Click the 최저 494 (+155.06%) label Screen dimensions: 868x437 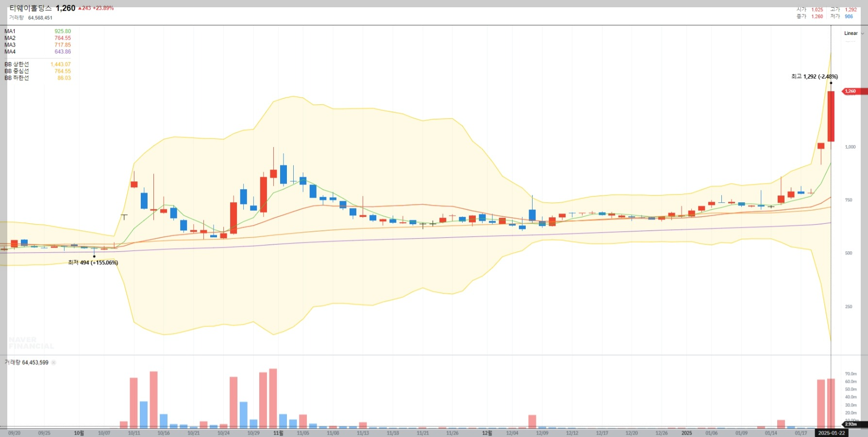click(x=93, y=262)
